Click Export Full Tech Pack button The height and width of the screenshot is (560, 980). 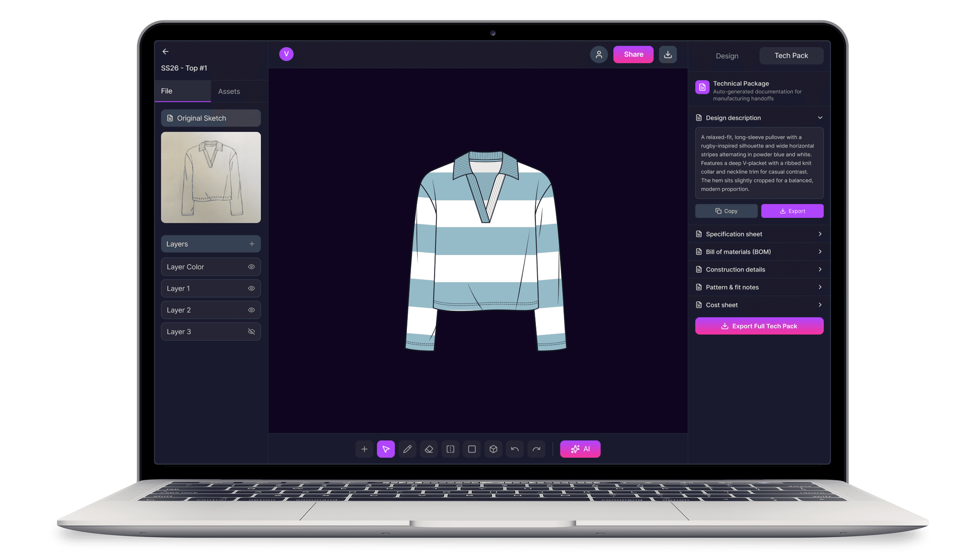pyautogui.click(x=759, y=326)
